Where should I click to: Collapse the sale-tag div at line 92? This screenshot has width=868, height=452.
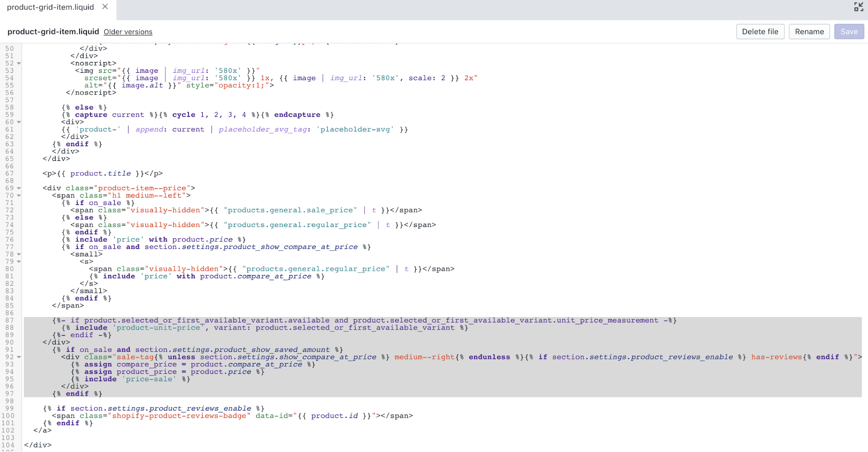(x=19, y=357)
